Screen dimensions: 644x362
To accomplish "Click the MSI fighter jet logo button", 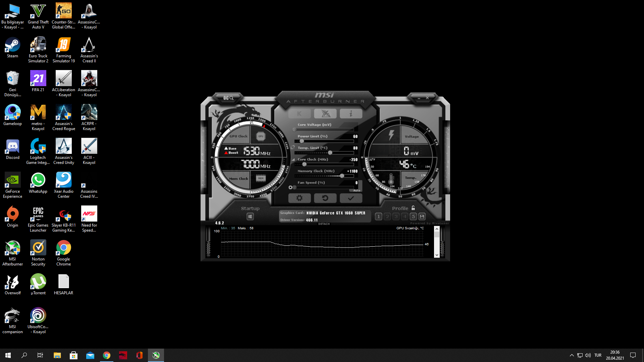I will (x=325, y=114).
